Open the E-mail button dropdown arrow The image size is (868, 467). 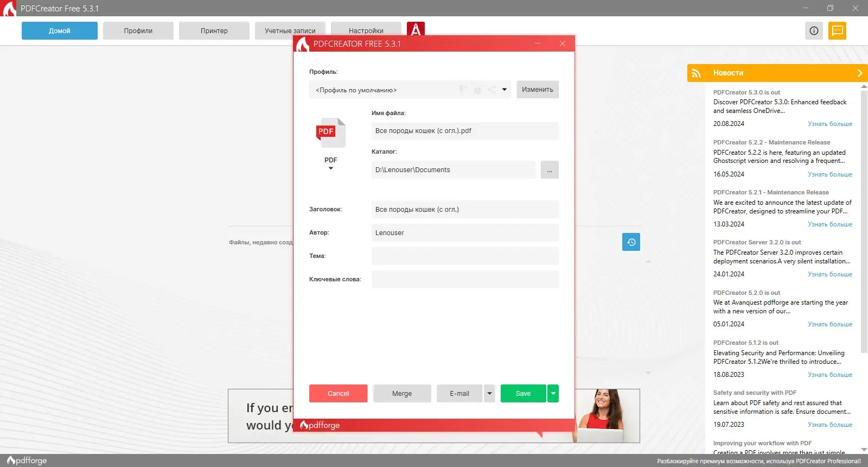(489, 393)
